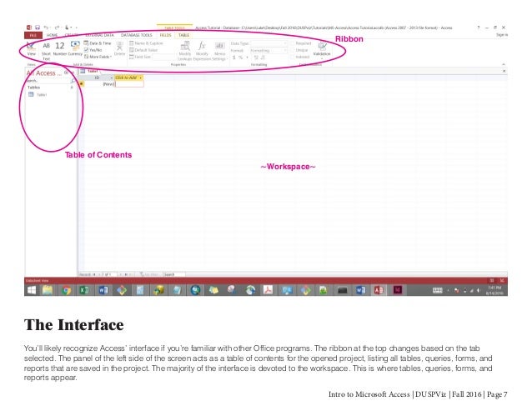Close the Table1 document tab with X
Screen dimensions: 532x411
(x=504, y=71)
